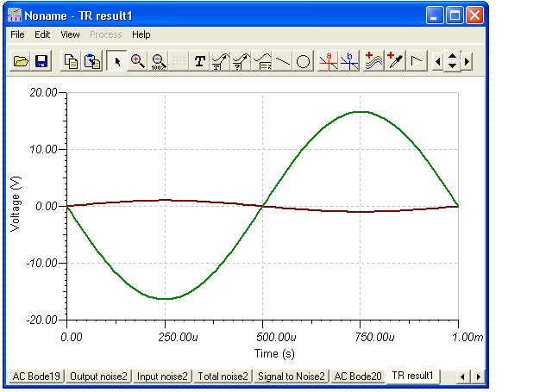Switch to the Input noise2 tab
Image resolution: width=552 pixels, height=392 pixels.
click(162, 376)
